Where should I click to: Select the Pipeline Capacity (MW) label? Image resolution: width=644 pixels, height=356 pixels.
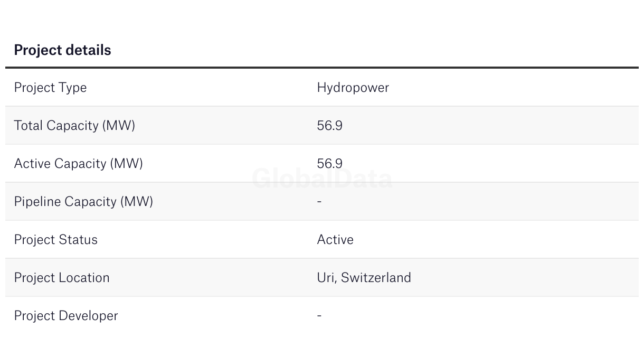(x=83, y=202)
